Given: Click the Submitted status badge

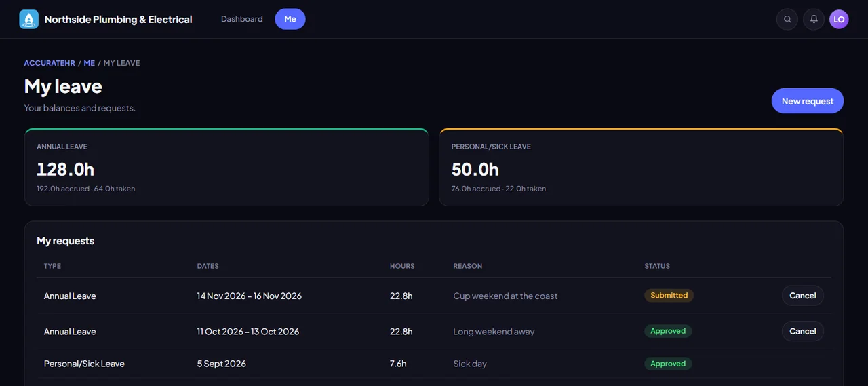Looking at the screenshot, I should coord(669,296).
